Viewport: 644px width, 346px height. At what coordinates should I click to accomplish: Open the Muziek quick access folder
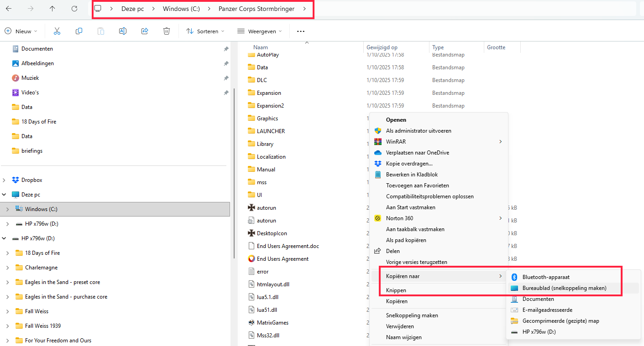click(x=30, y=78)
